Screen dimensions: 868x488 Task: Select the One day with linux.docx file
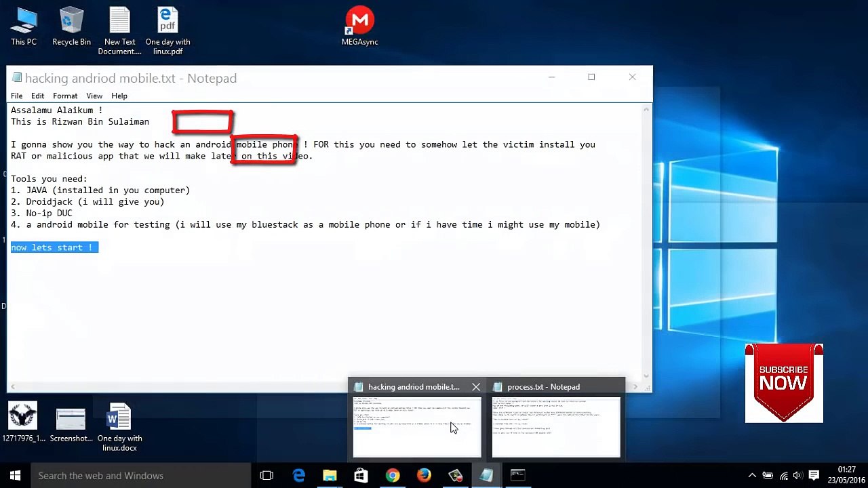[x=119, y=428]
